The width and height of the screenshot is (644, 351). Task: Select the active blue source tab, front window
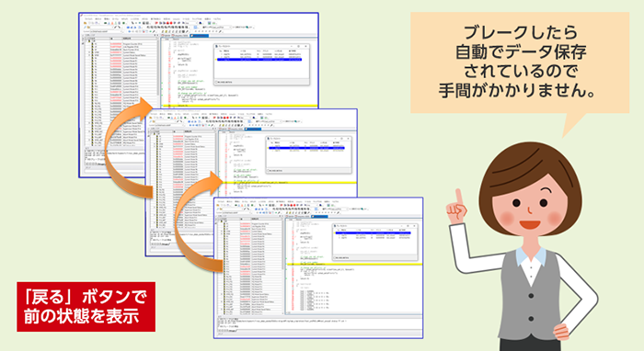click(319, 217)
